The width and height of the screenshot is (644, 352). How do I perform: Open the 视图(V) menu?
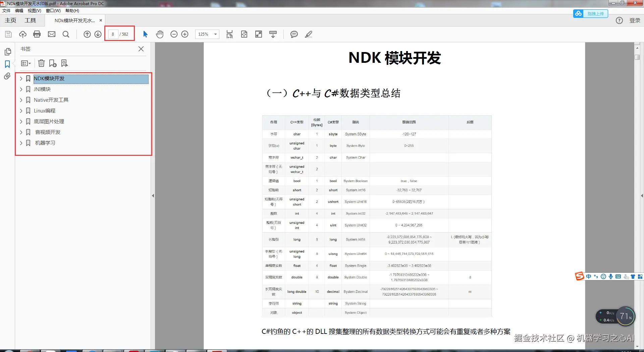[x=35, y=11]
